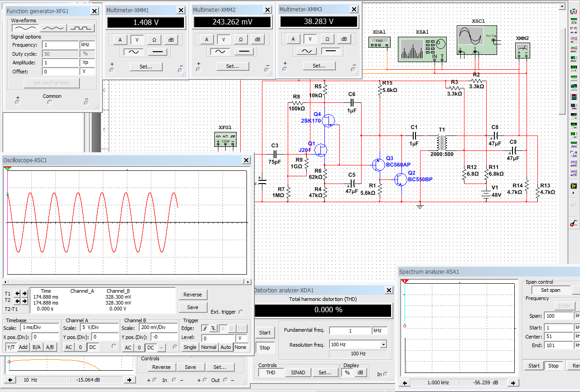This screenshot has height=392, width=580.
Task: Open the frequency unit kHz selector
Action: point(87,45)
